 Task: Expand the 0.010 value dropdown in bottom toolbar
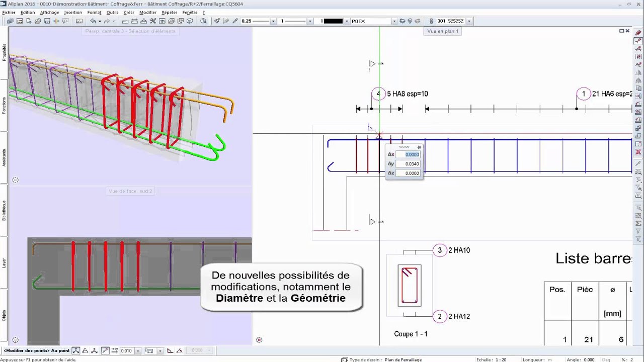(138, 351)
